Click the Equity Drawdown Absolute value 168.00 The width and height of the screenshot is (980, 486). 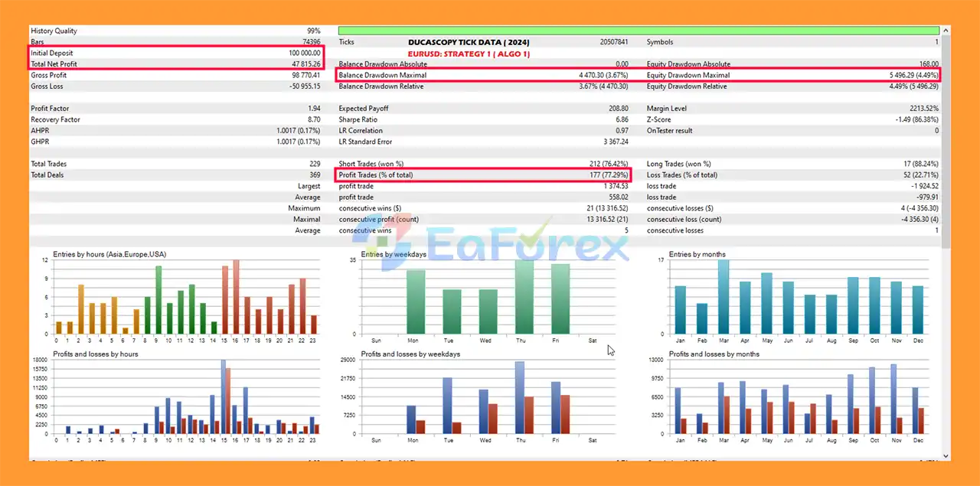tap(929, 64)
